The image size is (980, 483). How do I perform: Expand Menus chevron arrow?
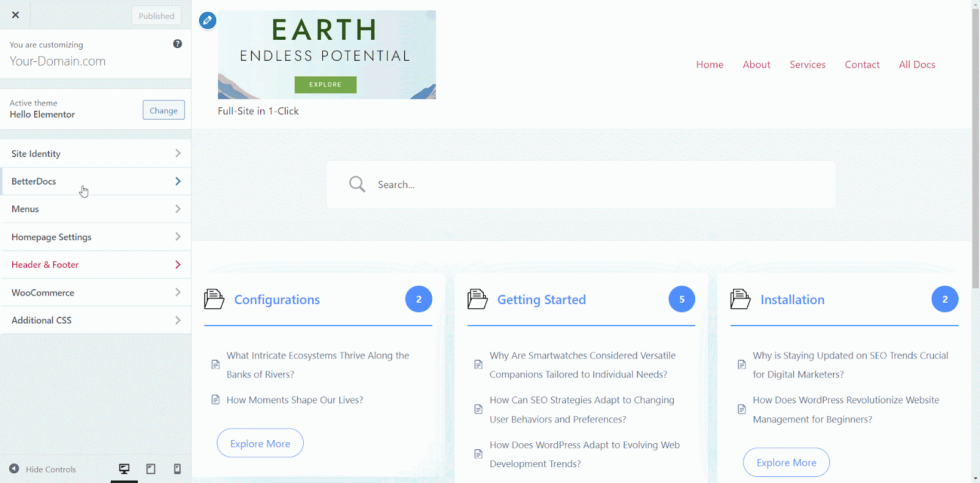click(x=178, y=209)
